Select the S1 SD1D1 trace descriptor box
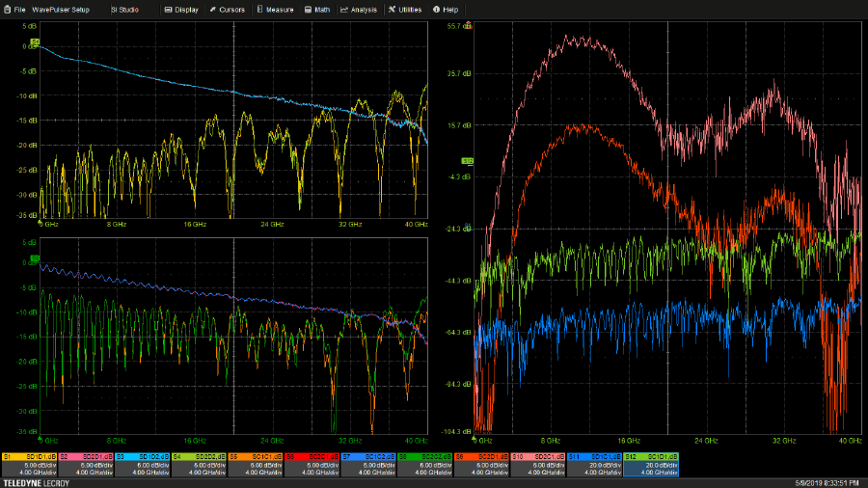The height and width of the screenshot is (488, 868). click(x=29, y=464)
